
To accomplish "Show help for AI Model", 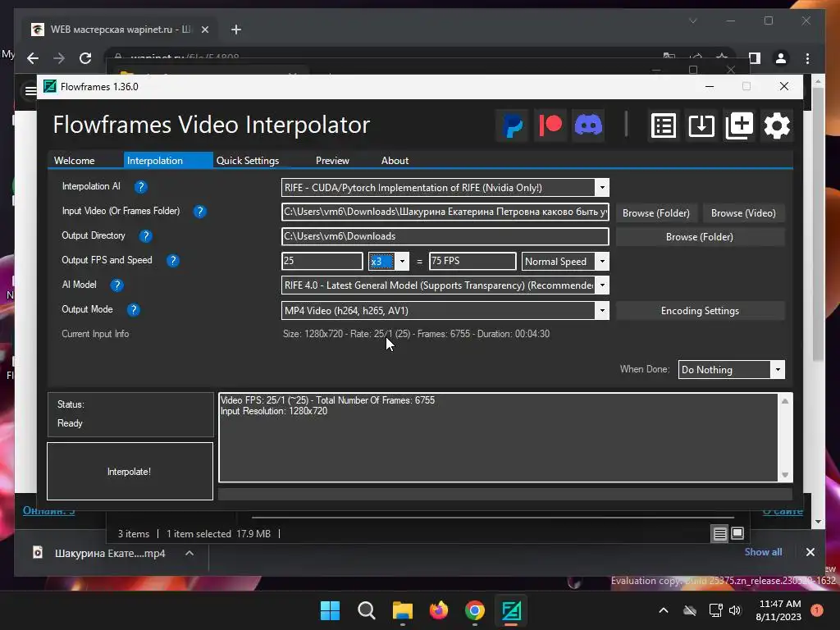I will point(116,285).
